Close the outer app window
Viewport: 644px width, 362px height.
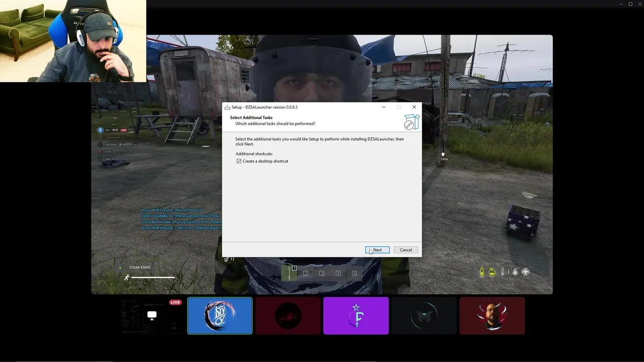(x=639, y=4)
